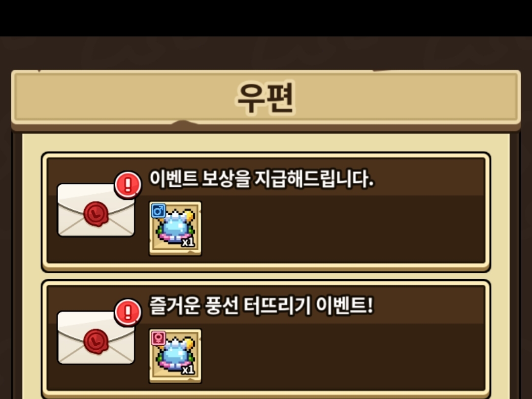Tap empty area of the second mail card
Screen dimensions: 532x399
click(343, 356)
